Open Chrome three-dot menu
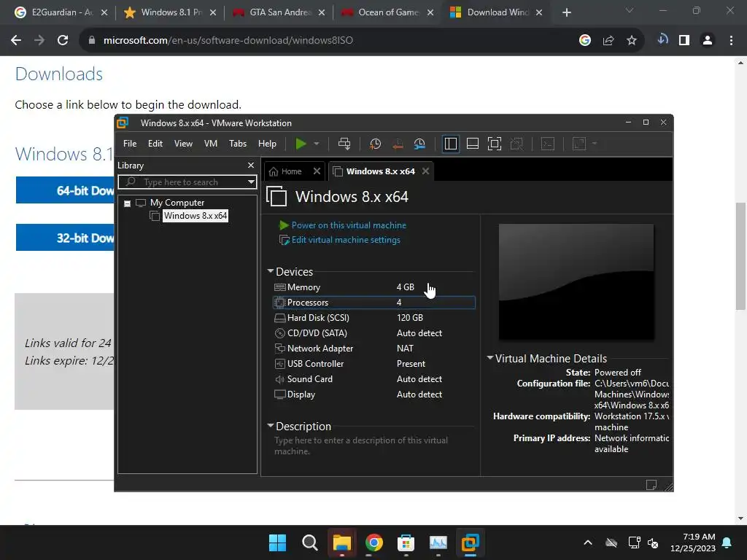 pos(731,41)
